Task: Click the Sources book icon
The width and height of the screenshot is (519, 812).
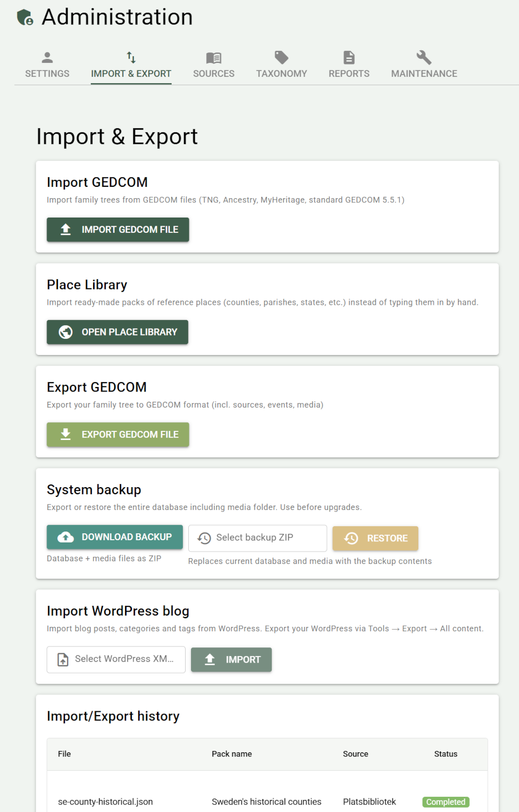Action: (214, 57)
